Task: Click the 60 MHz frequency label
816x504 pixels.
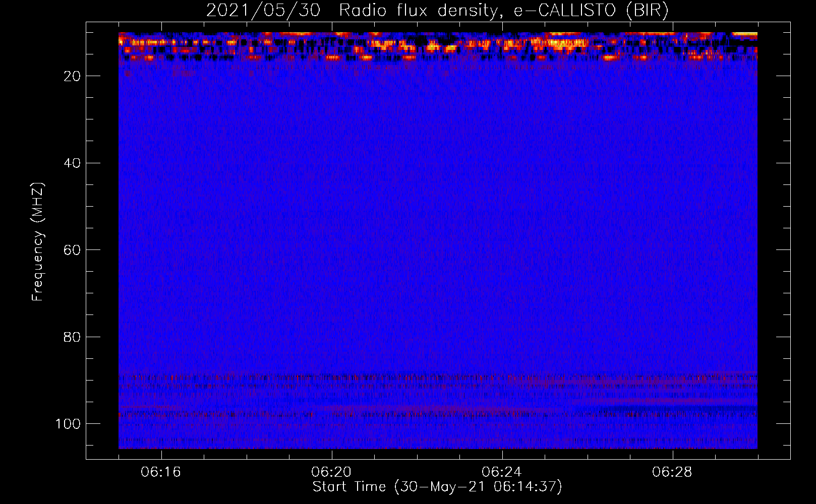Action: tap(73, 250)
